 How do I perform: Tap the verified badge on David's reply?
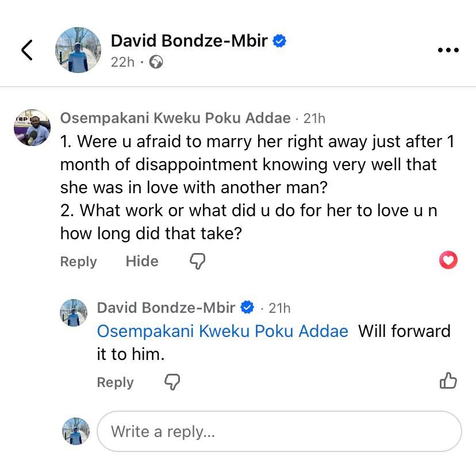click(247, 308)
